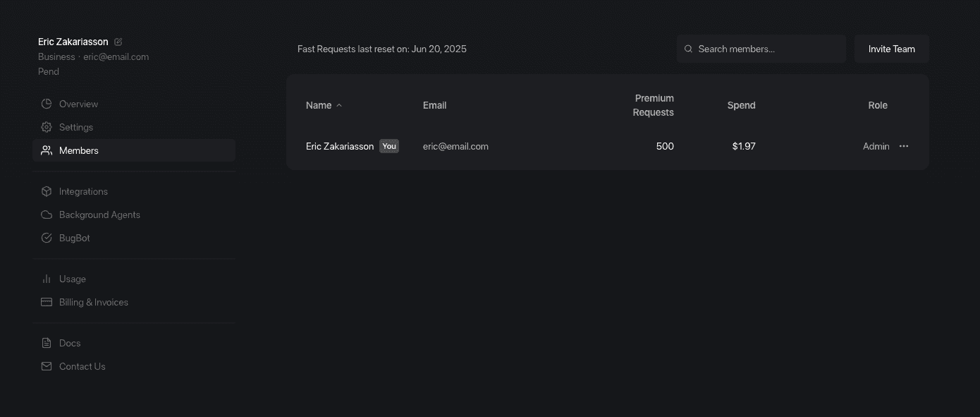980x417 pixels.
Task: Open role options on the Admin label
Action: click(x=876, y=146)
